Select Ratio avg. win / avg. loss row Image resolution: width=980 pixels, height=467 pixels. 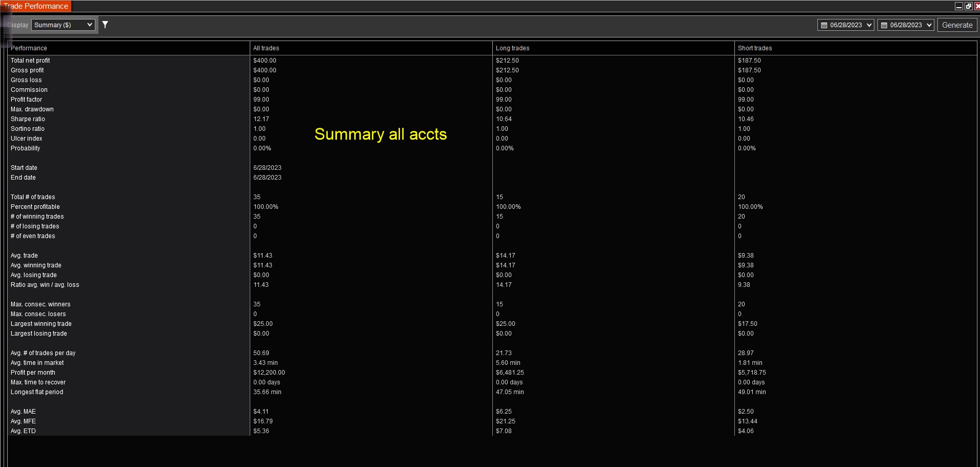pyautogui.click(x=45, y=285)
